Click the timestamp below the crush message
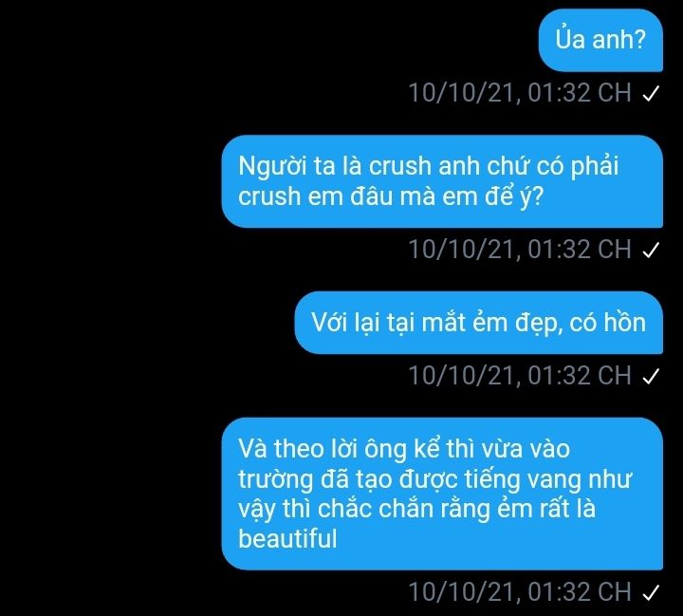The width and height of the screenshot is (683, 616). pos(520,250)
